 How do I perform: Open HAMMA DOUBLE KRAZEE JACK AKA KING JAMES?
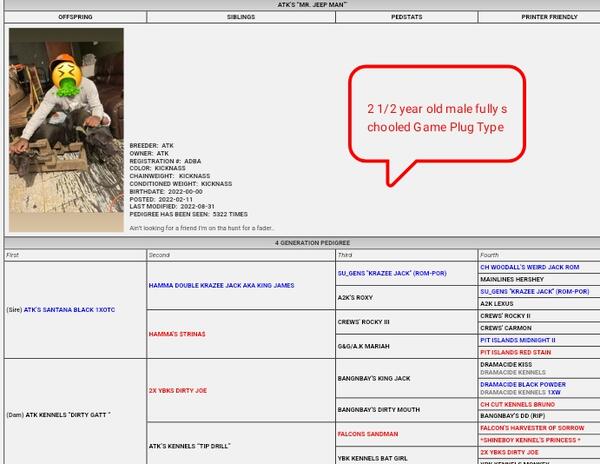coord(221,285)
